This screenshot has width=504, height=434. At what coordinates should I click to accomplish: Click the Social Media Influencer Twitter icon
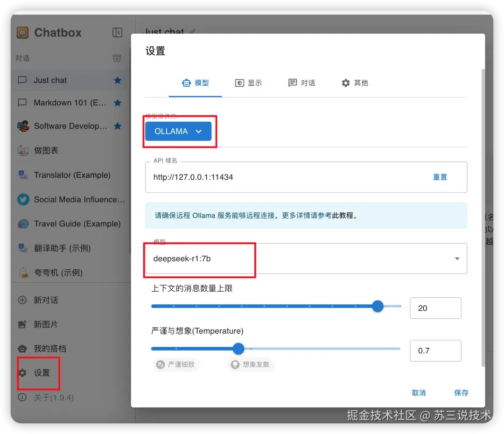(x=23, y=199)
